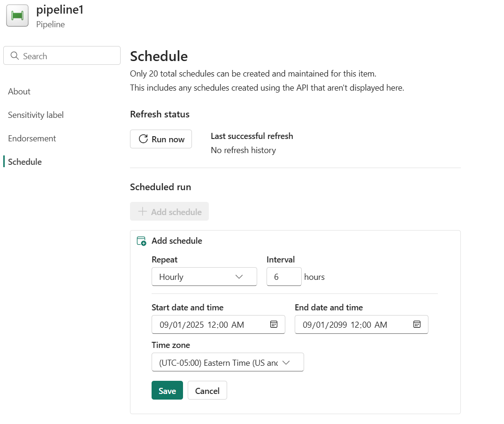Click the Search input field
Screen dimensions: 504x424
pyautogui.click(x=68, y=56)
